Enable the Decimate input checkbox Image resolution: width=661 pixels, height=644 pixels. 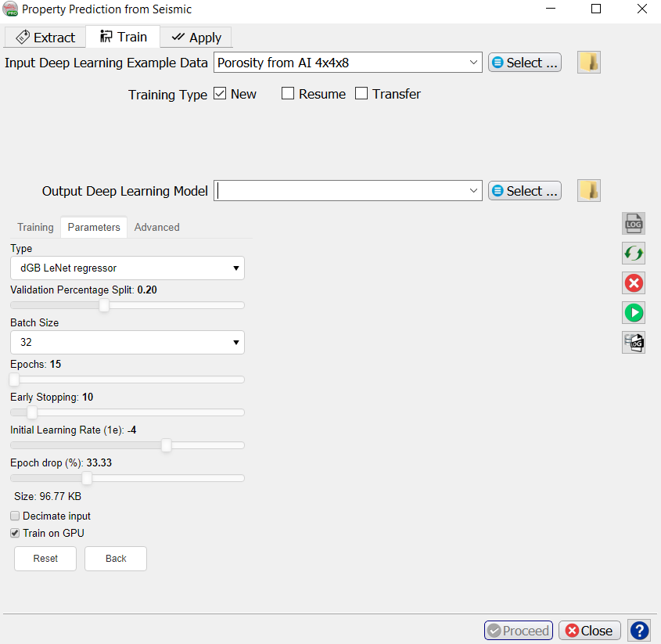(x=16, y=516)
